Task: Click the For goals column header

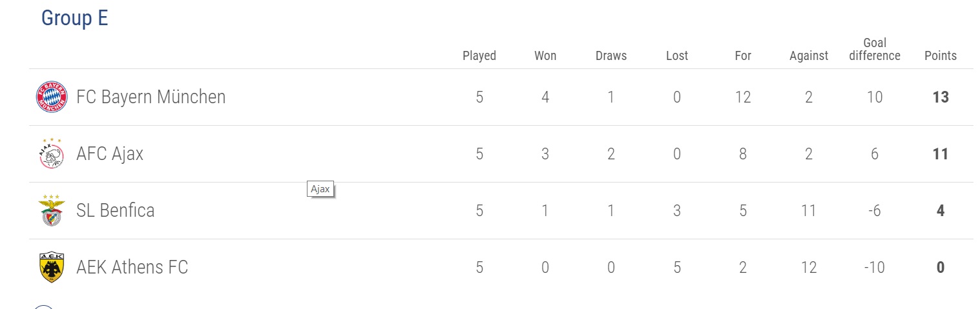Action: coord(743,55)
